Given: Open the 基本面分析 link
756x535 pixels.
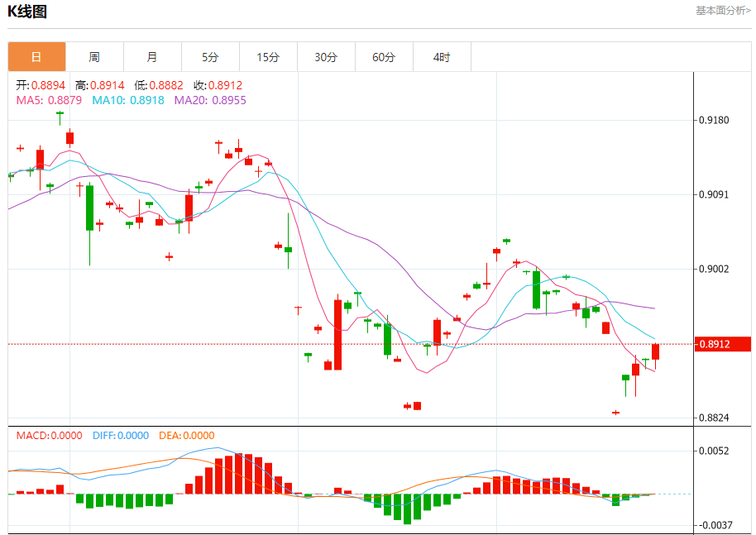Looking at the screenshot, I should (722, 11).
